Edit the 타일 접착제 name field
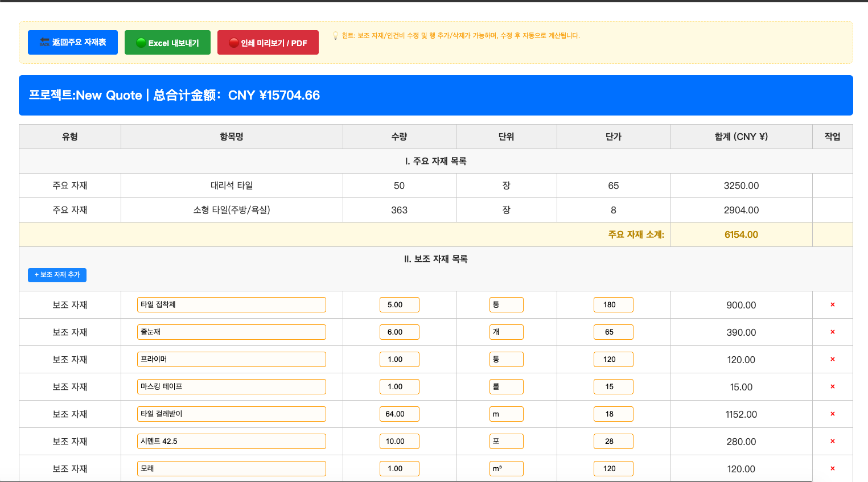 coord(232,304)
